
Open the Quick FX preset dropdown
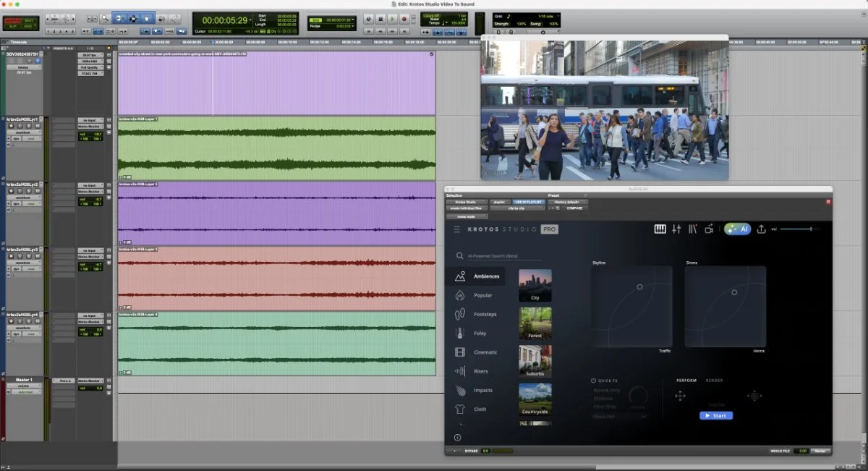(x=619, y=417)
